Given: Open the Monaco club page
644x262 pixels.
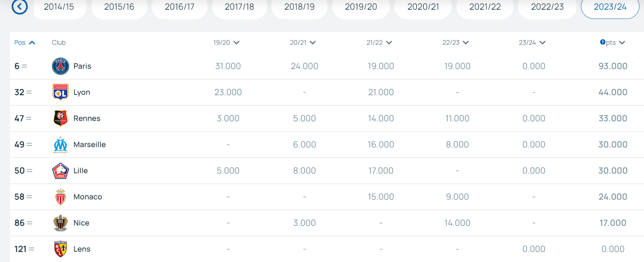Looking at the screenshot, I should [88, 197].
